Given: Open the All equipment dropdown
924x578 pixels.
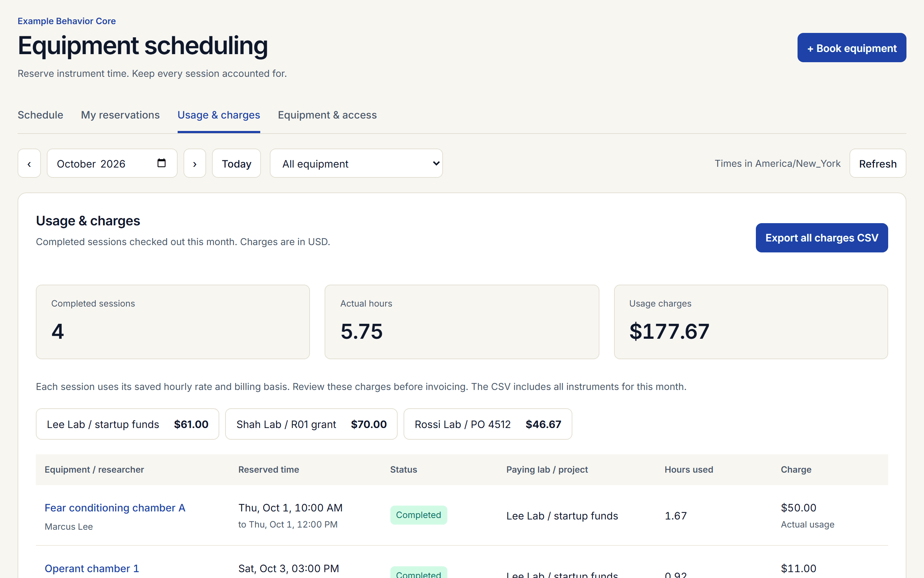Looking at the screenshot, I should pos(356,163).
